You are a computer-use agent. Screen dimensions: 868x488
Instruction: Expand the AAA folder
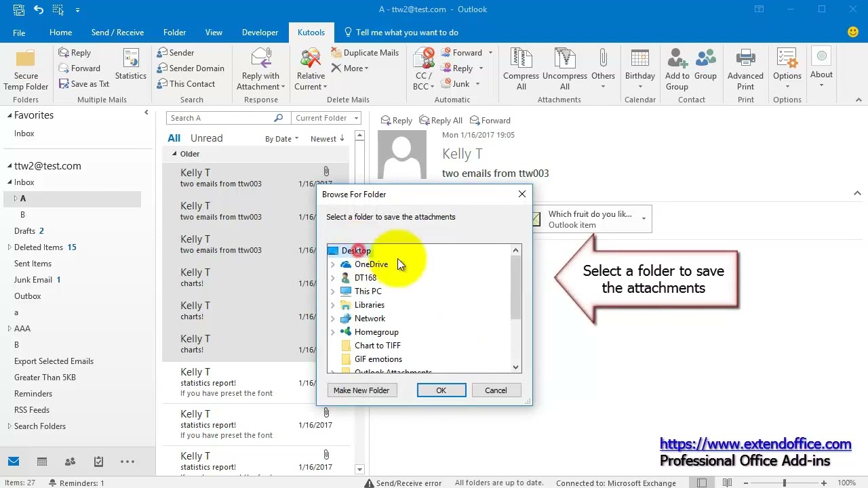9,329
